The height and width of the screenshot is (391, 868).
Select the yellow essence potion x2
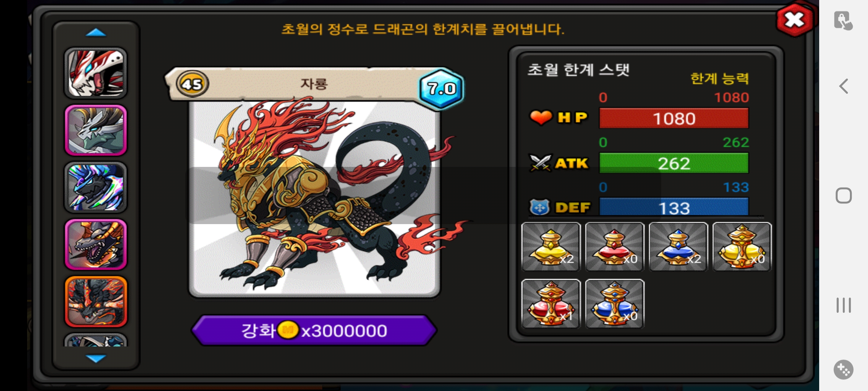[551, 247]
